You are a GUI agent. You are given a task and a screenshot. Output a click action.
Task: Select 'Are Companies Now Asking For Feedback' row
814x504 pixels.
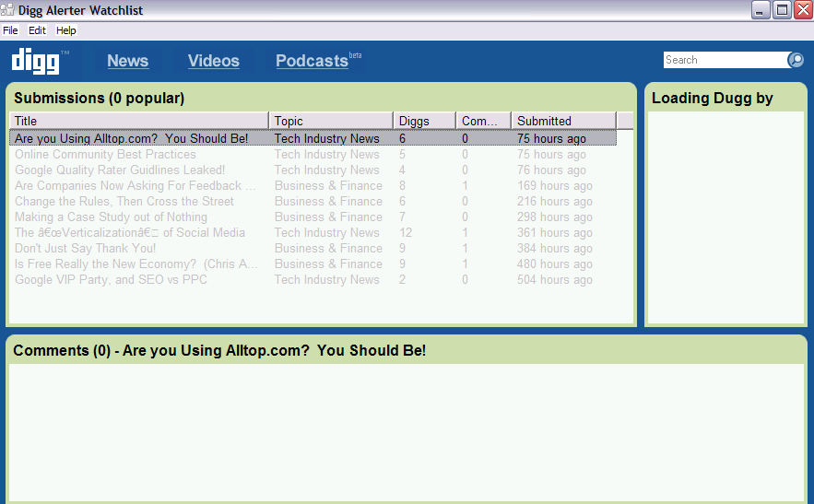[313, 185]
